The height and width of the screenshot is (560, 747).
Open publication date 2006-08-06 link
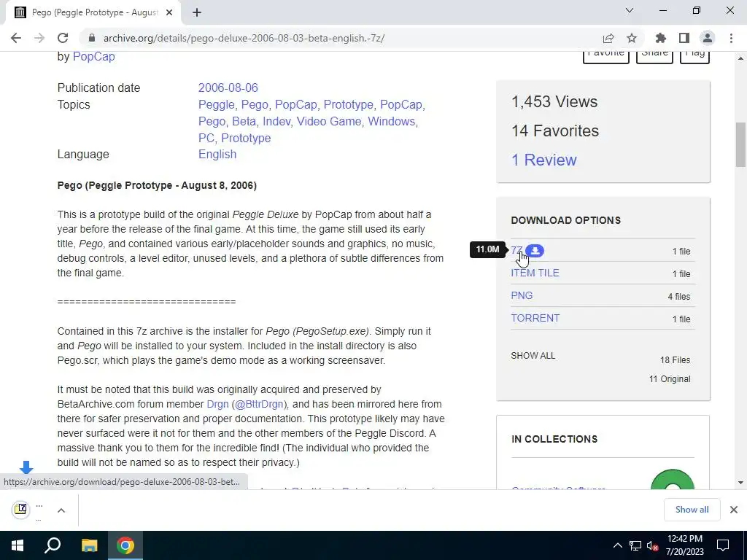pos(228,87)
